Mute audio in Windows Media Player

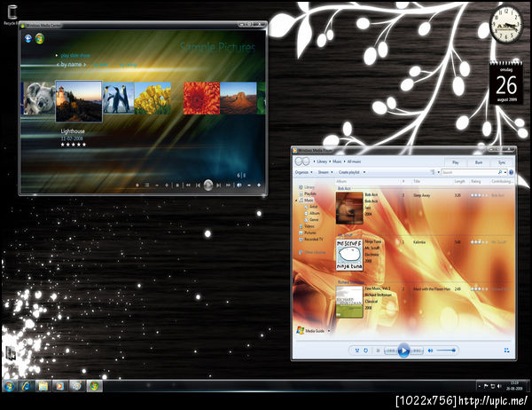coord(430,351)
